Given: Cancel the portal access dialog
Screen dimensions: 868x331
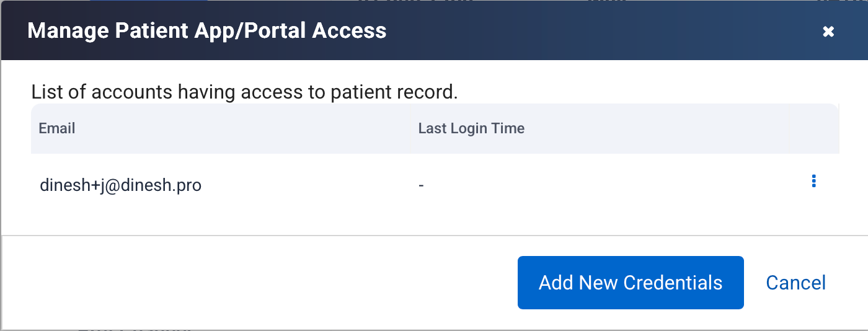Looking at the screenshot, I should tap(795, 283).
